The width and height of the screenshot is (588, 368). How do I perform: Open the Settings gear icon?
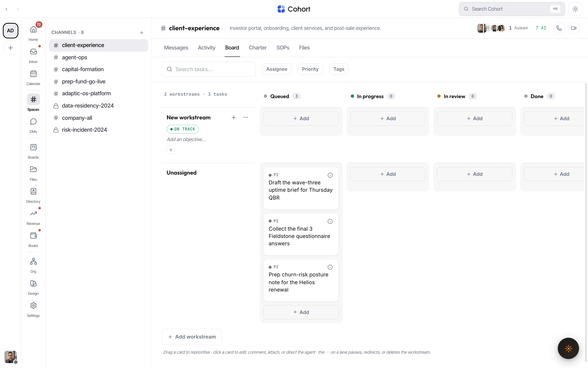pyautogui.click(x=33, y=306)
